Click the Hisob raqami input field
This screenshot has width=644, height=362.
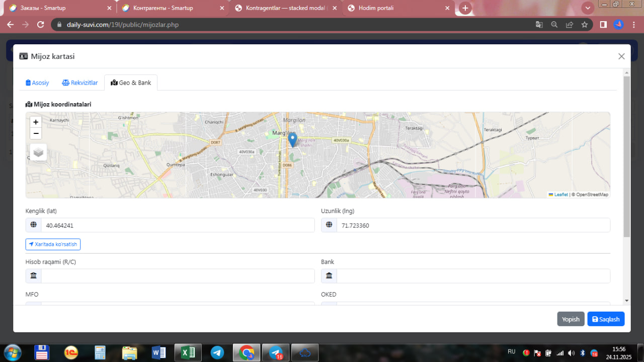point(177,276)
